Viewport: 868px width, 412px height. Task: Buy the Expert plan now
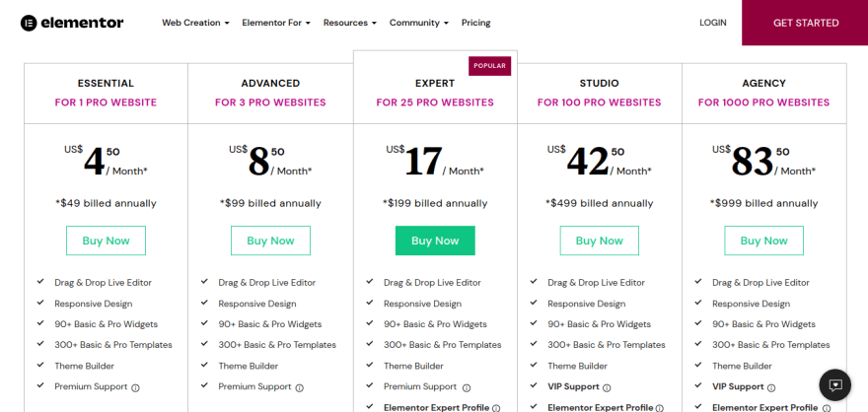(x=435, y=240)
